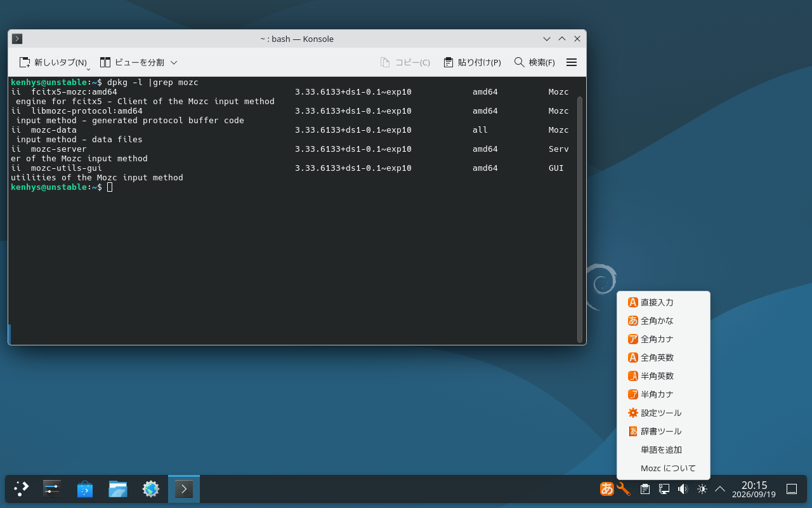812x508 pixels.
Task: Open Discover software center from the taskbar
Action: coord(85,489)
